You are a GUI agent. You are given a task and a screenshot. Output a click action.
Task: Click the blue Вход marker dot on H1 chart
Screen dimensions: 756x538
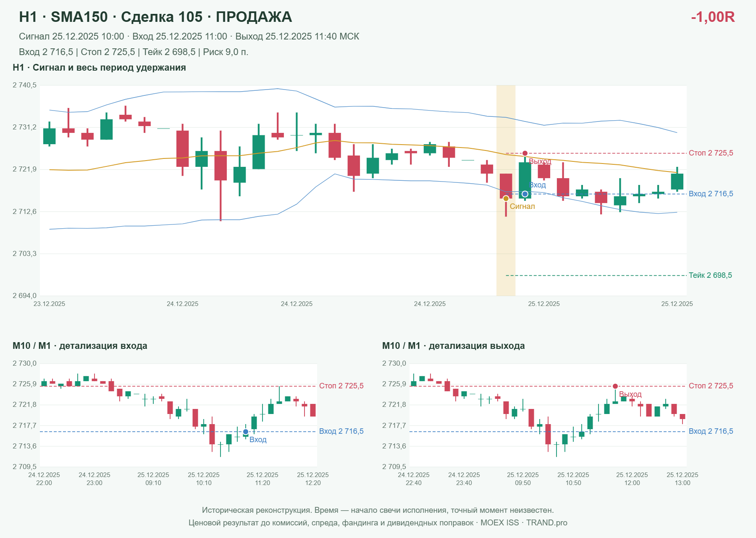point(525,194)
